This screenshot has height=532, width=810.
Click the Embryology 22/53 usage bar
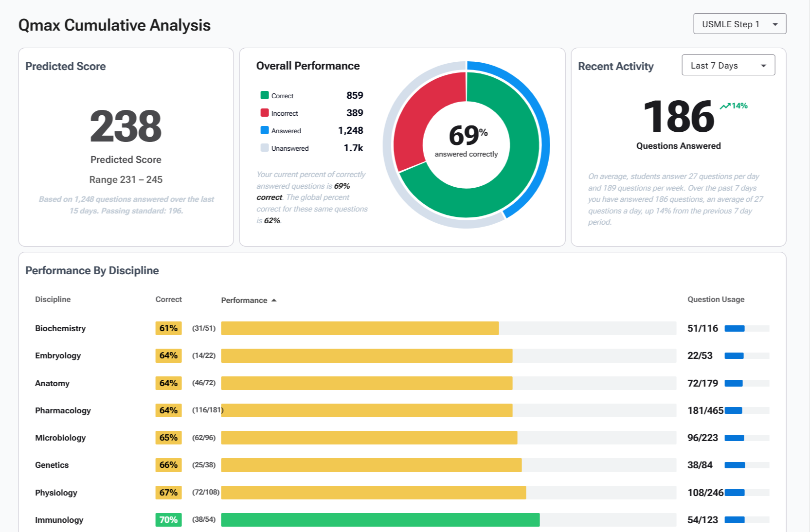pos(747,355)
